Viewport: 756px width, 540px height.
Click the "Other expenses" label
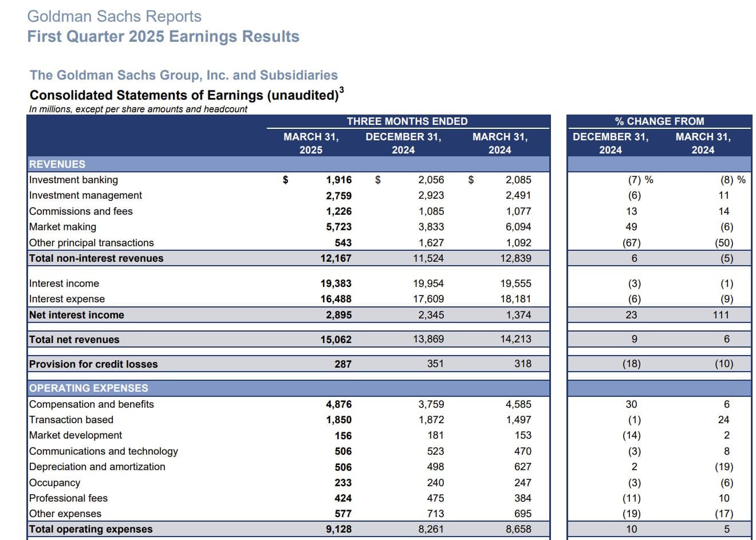[x=65, y=514]
